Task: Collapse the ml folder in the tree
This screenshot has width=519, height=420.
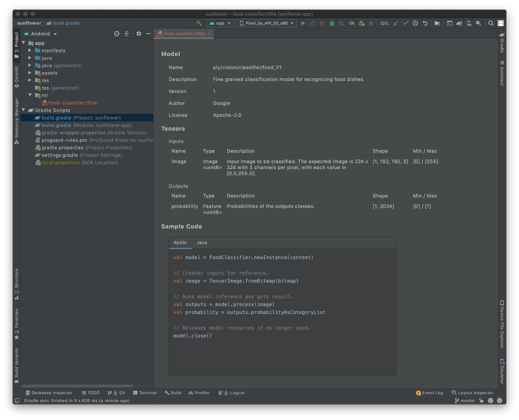Action: click(30, 95)
